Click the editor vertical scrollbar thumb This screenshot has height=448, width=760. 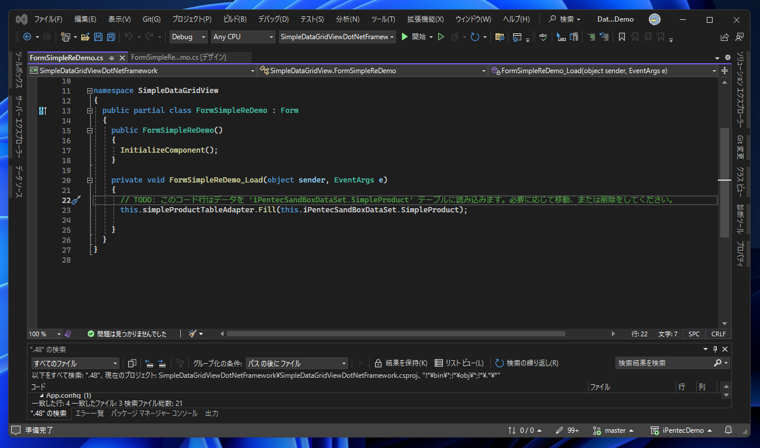click(724, 183)
